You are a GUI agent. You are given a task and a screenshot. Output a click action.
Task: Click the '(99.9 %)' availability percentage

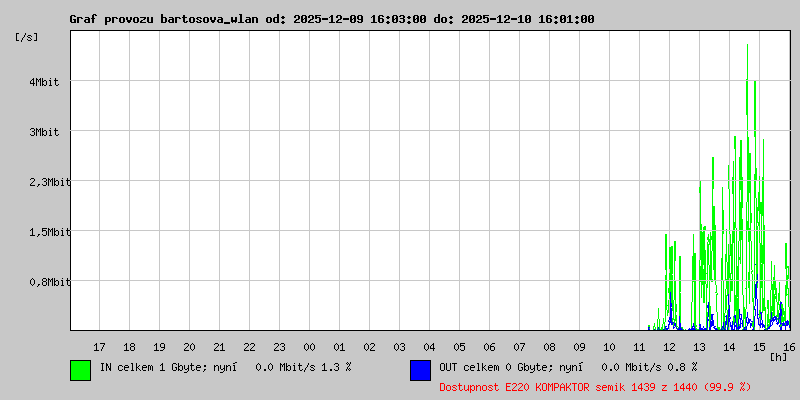tap(727, 387)
